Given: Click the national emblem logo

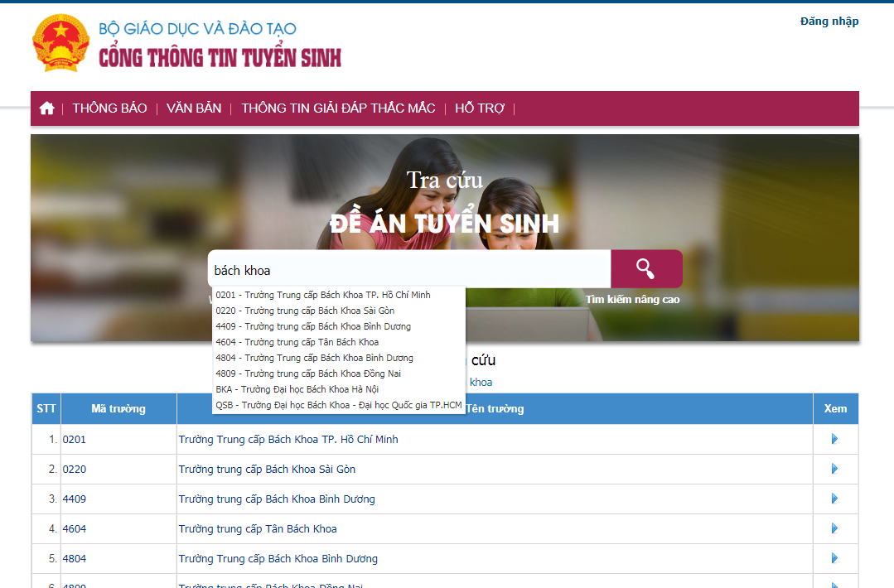Looking at the screenshot, I should (x=61, y=43).
